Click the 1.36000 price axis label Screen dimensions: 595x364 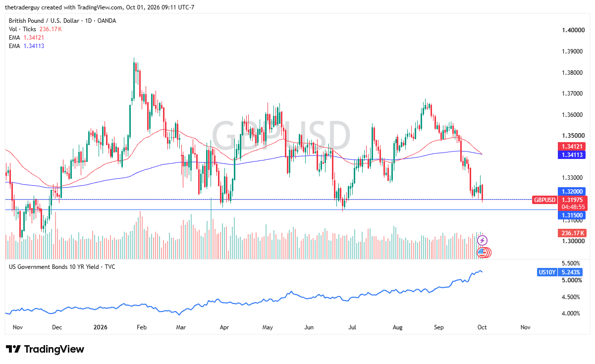pyautogui.click(x=572, y=115)
